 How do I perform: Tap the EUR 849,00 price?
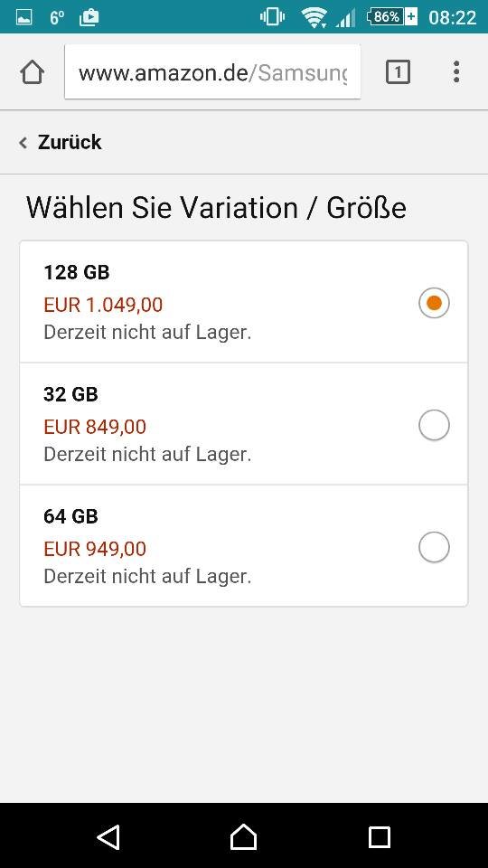point(95,427)
